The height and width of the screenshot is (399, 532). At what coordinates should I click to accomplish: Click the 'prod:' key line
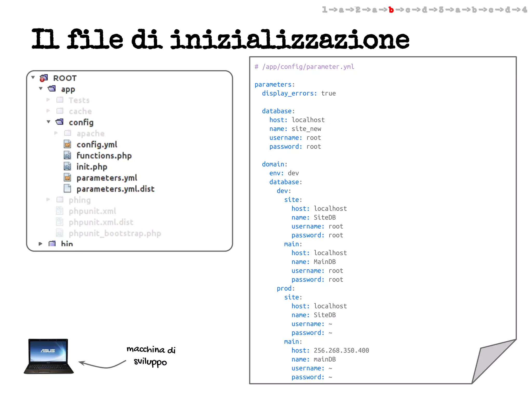[286, 289]
